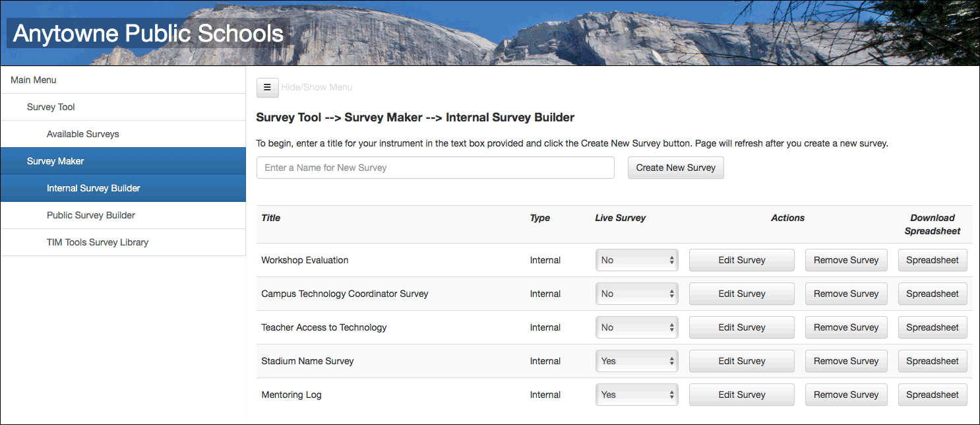This screenshot has height=425, width=980.
Task: Click the Anytowne Public Schools header title
Action: click(148, 34)
